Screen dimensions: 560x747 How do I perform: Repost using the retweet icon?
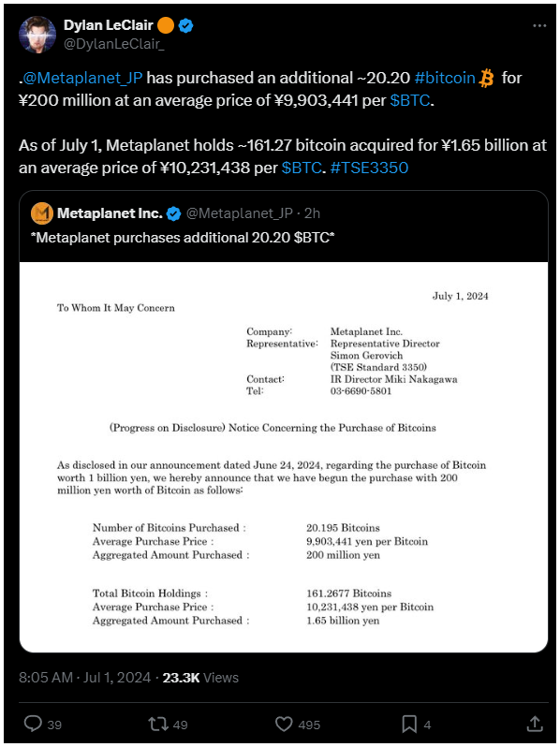coord(157,725)
